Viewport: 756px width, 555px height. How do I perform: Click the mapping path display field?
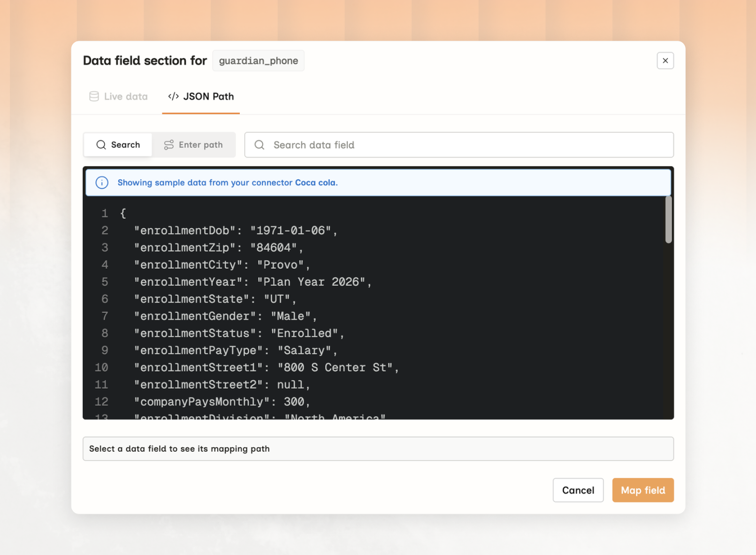tap(378, 449)
